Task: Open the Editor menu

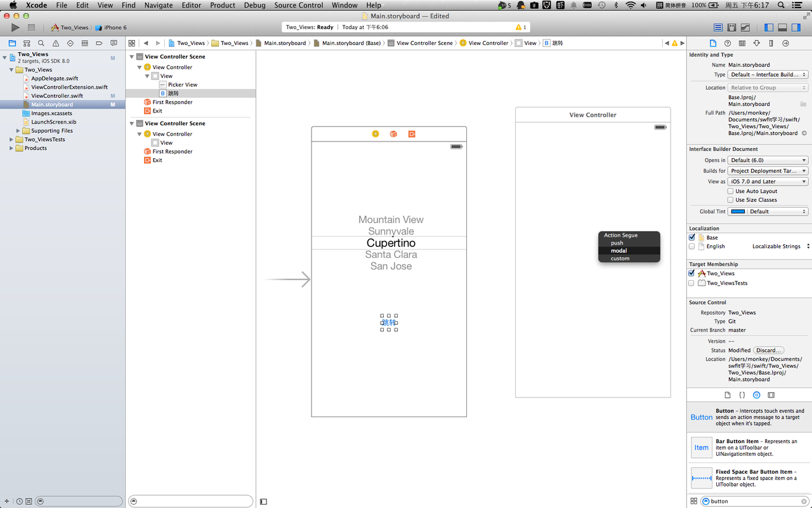Action: (191, 5)
